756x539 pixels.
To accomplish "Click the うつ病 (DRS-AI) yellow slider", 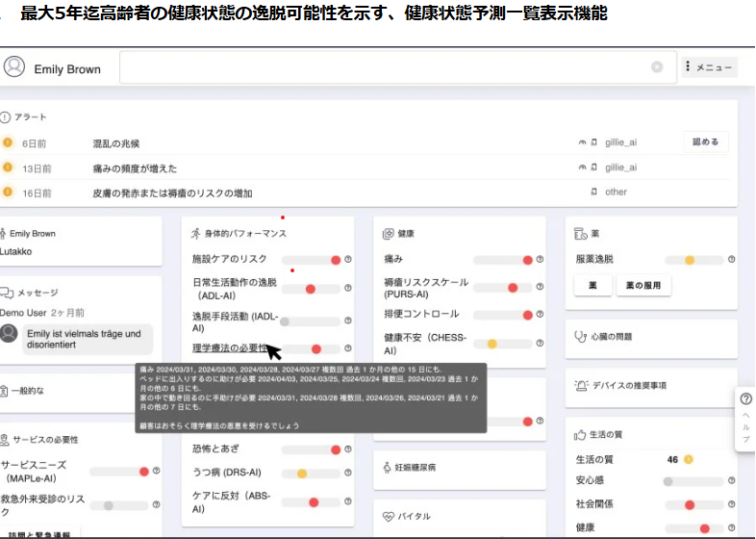I will [311, 474].
